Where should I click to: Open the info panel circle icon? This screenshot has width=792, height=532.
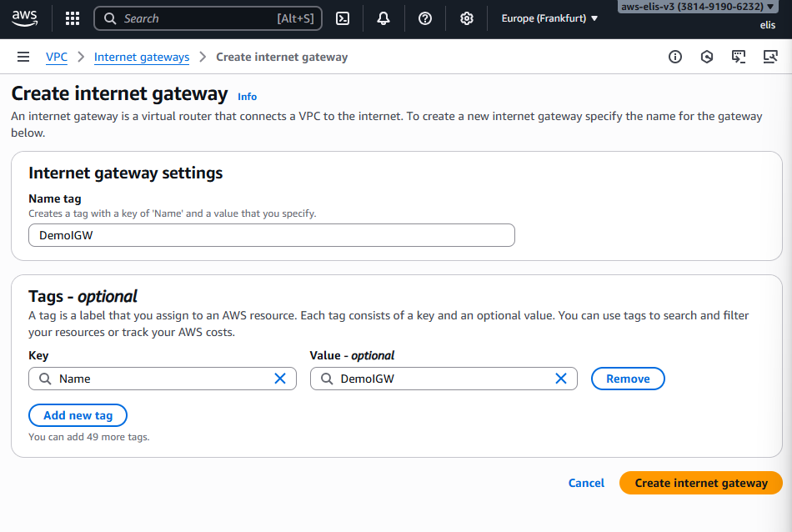(675, 57)
